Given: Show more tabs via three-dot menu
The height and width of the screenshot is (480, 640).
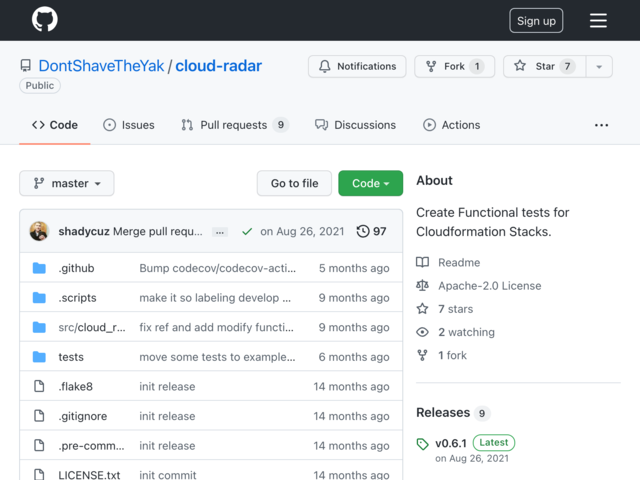Looking at the screenshot, I should pos(601,125).
